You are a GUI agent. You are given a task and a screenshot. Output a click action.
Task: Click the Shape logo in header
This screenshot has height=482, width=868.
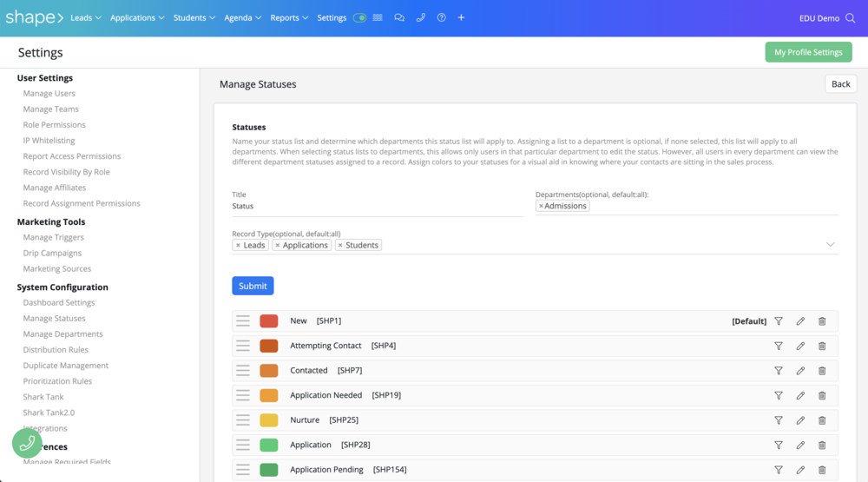[x=35, y=17]
